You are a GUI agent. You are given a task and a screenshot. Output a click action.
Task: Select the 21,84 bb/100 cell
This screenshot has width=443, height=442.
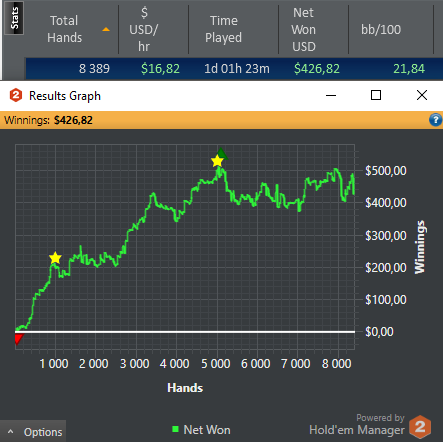tap(409, 69)
